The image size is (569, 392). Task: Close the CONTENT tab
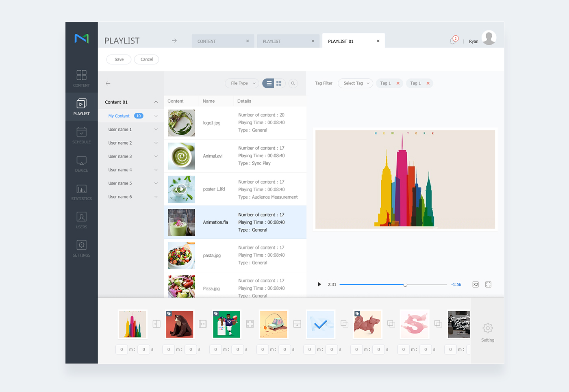(x=248, y=41)
